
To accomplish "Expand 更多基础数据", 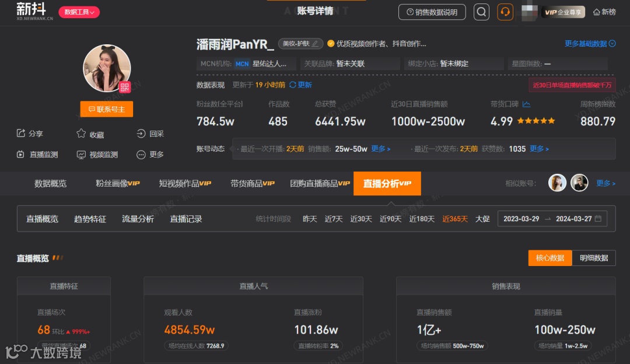I will pyautogui.click(x=590, y=43).
